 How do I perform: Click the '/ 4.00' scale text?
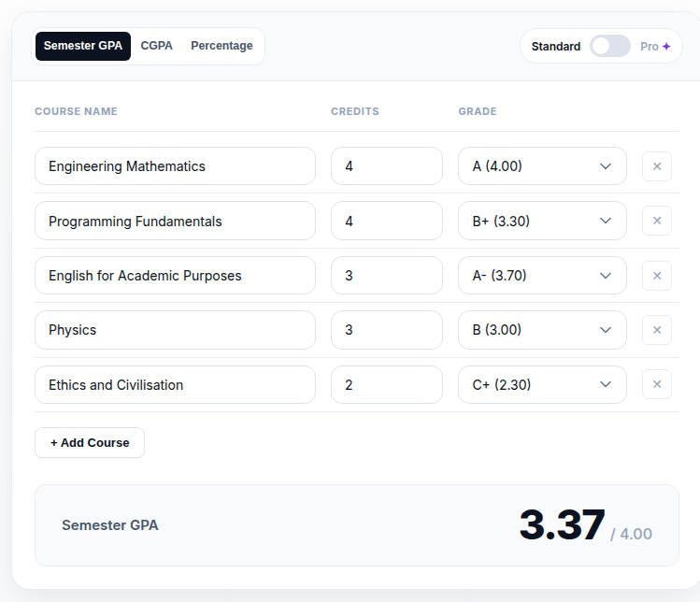coord(631,534)
